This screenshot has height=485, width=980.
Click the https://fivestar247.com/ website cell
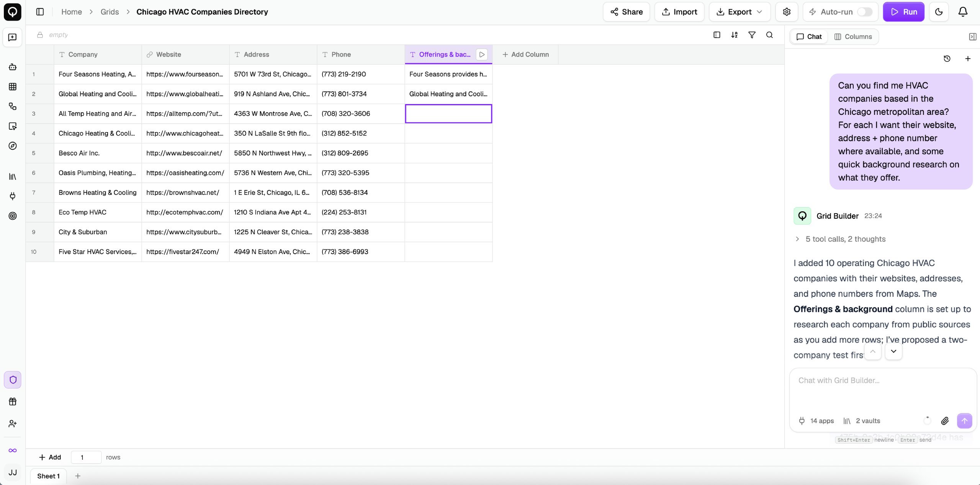click(185, 251)
